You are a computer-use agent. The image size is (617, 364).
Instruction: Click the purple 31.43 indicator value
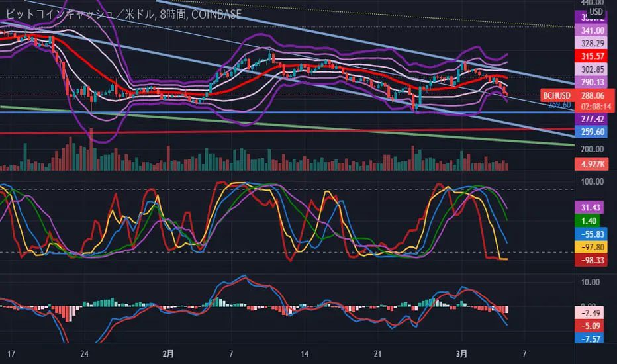[x=591, y=207]
